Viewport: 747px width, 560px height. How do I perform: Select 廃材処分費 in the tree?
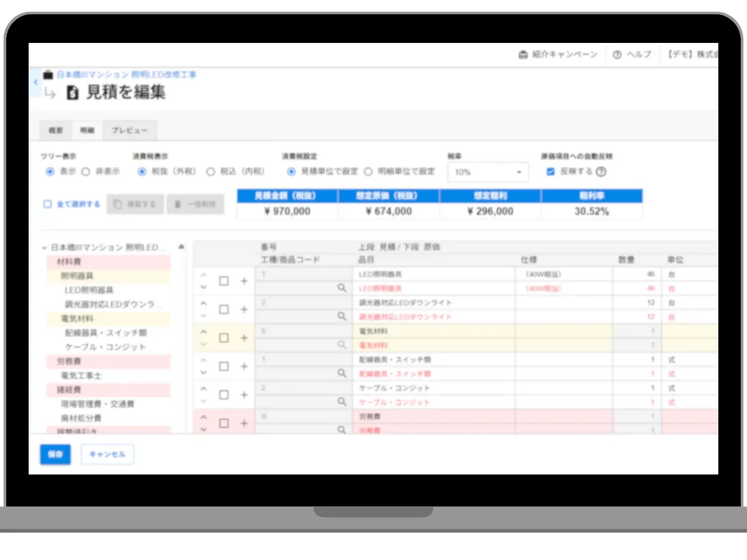pyautogui.click(x=81, y=418)
